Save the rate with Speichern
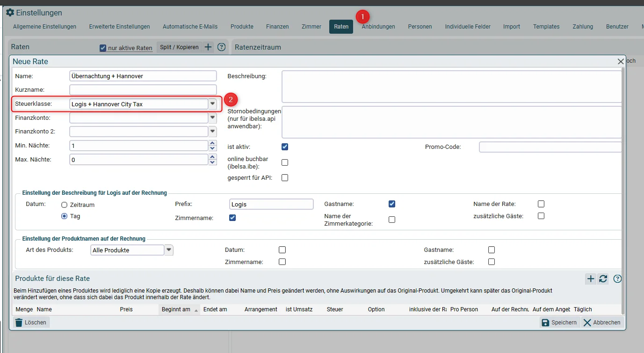644x353 pixels. pyautogui.click(x=560, y=322)
